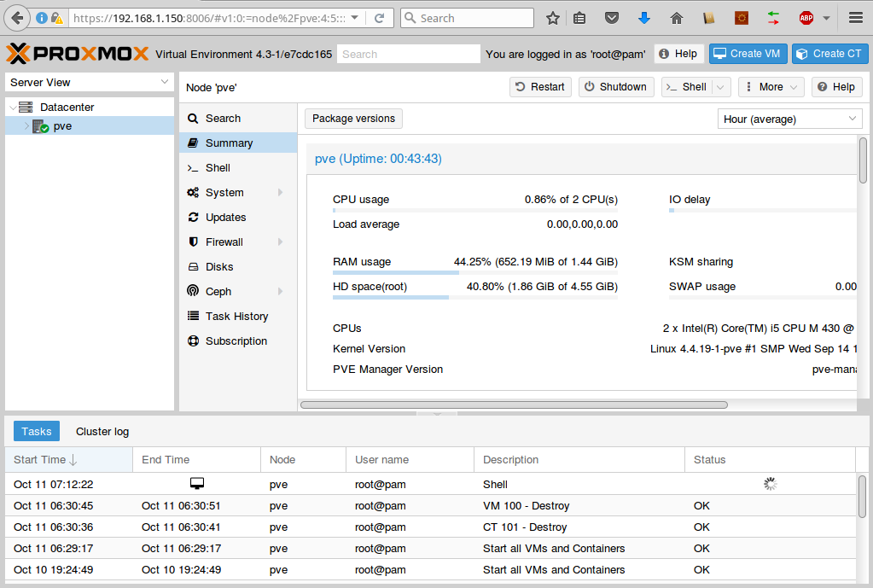The image size is (873, 588).
Task: Click the insecure connection padlock warning icon
Action: [x=57, y=19]
